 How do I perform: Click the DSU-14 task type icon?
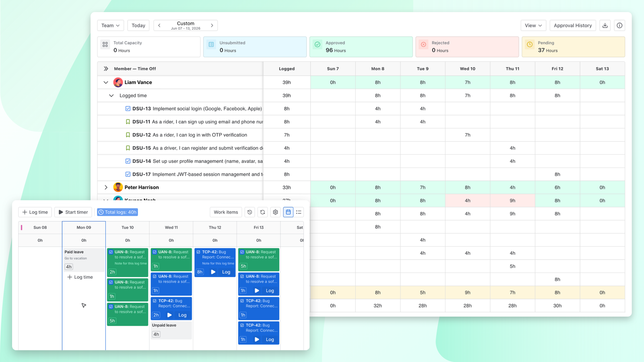pos(128,161)
